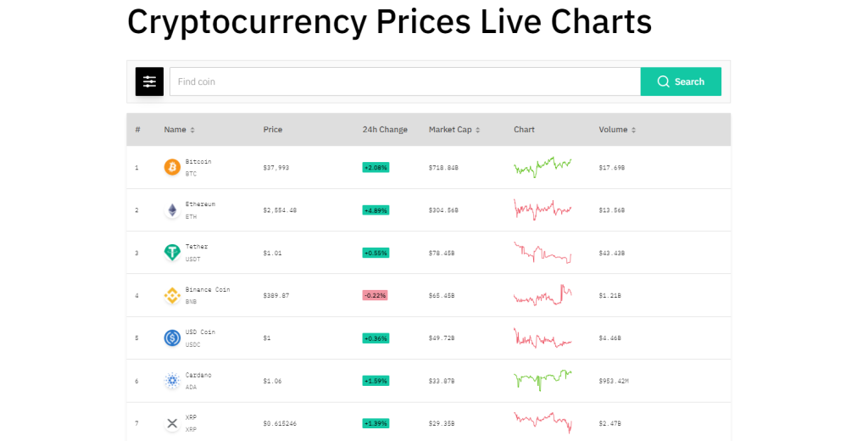Click Tether's +0.55% change badge
This screenshot has height=441, width=868.
point(376,253)
